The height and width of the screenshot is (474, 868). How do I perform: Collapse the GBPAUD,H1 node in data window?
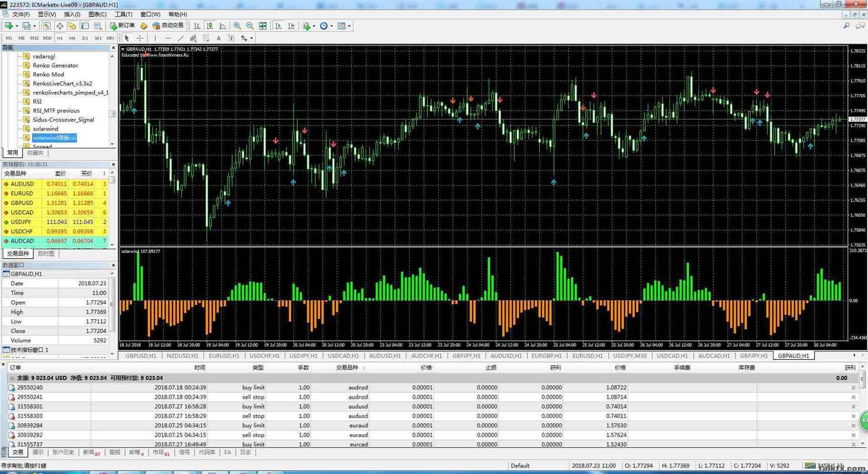pos(6,274)
